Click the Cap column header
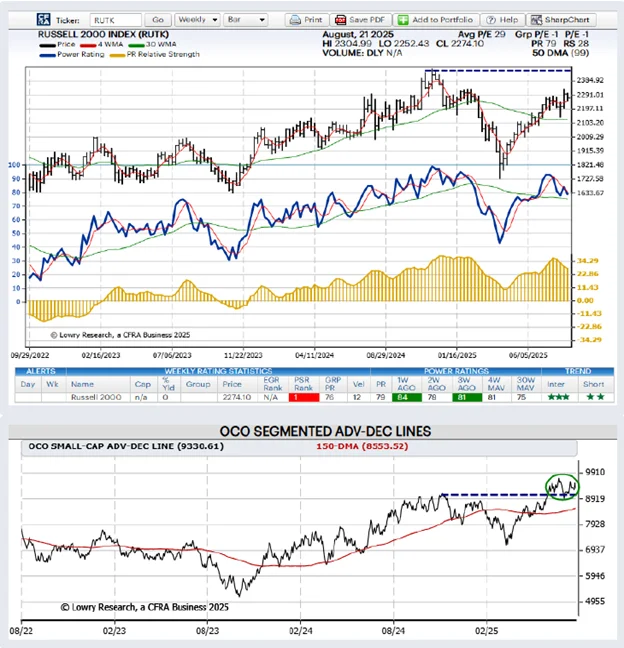 pyautogui.click(x=143, y=384)
